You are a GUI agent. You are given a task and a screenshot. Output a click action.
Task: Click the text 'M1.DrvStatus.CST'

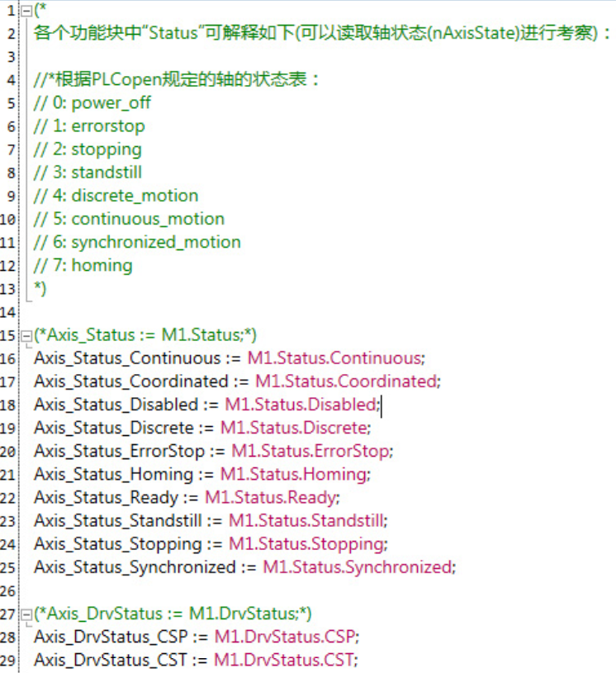click(284, 660)
